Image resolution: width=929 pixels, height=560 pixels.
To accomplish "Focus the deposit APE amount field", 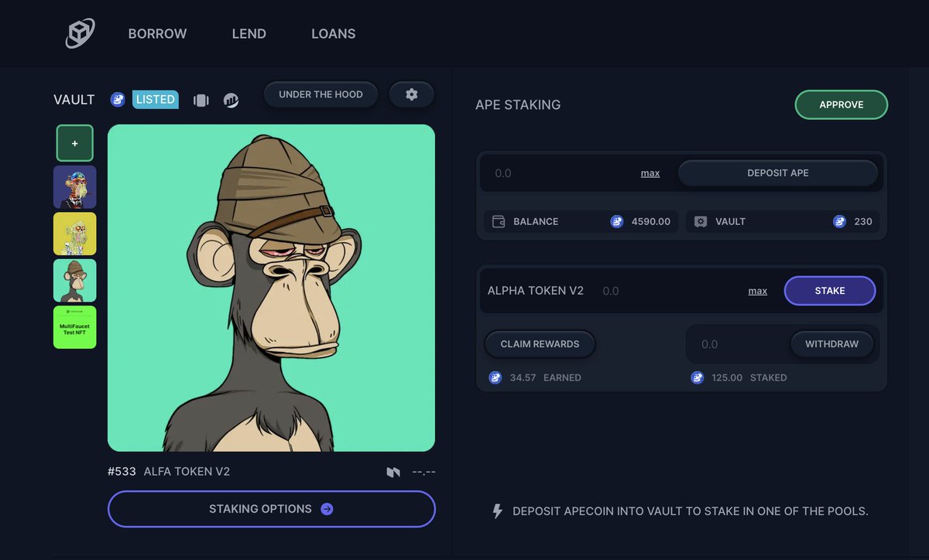I will tap(560, 173).
